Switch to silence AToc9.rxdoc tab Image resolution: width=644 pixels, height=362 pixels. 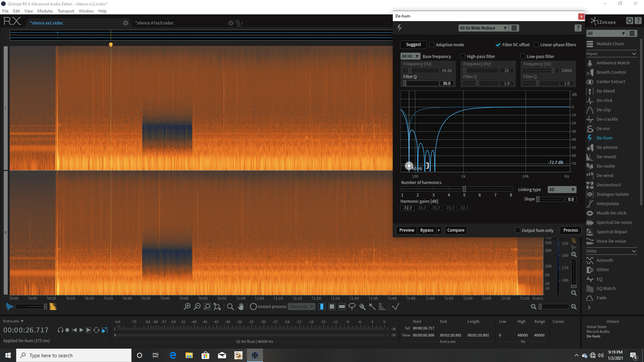tap(155, 23)
